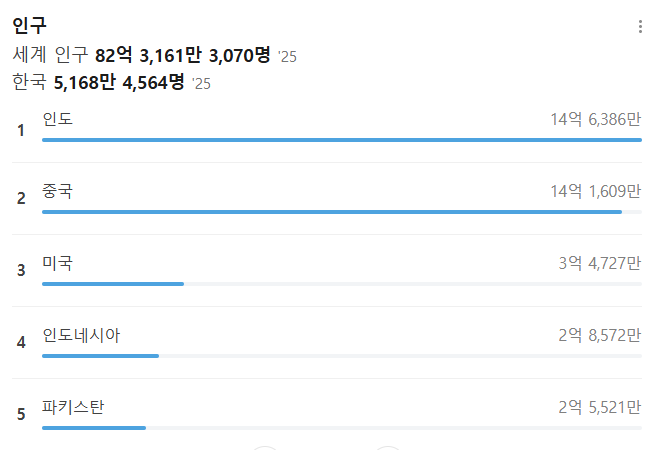Click the 세계 인구 label
Image resolution: width=655 pixels, height=450 pixels.
[51, 55]
